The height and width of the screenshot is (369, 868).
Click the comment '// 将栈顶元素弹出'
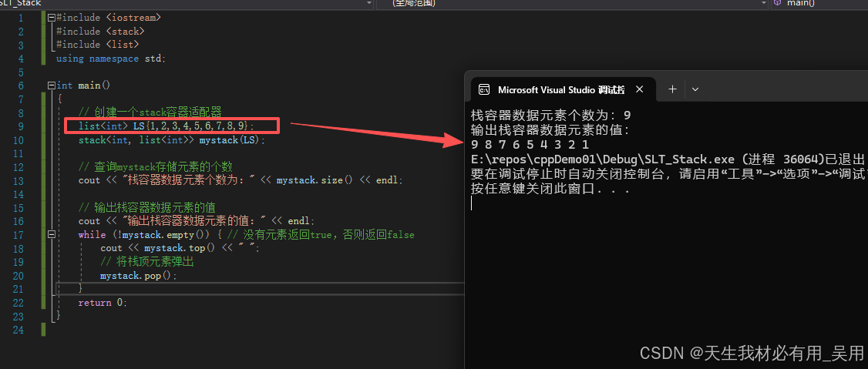coord(147,262)
